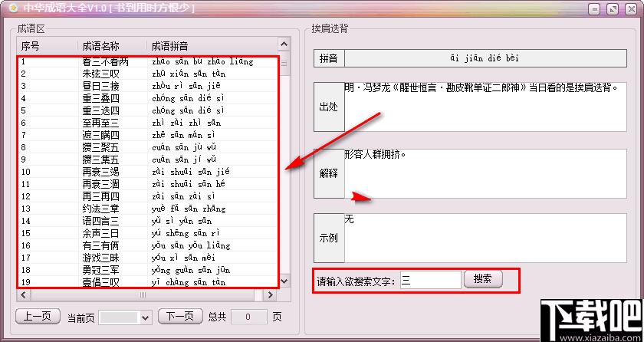This screenshot has width=644, height=342.
Task: Click the pinyin field āi jiān dié bèi
Action: pyautogui.click(x=485, y=58)
